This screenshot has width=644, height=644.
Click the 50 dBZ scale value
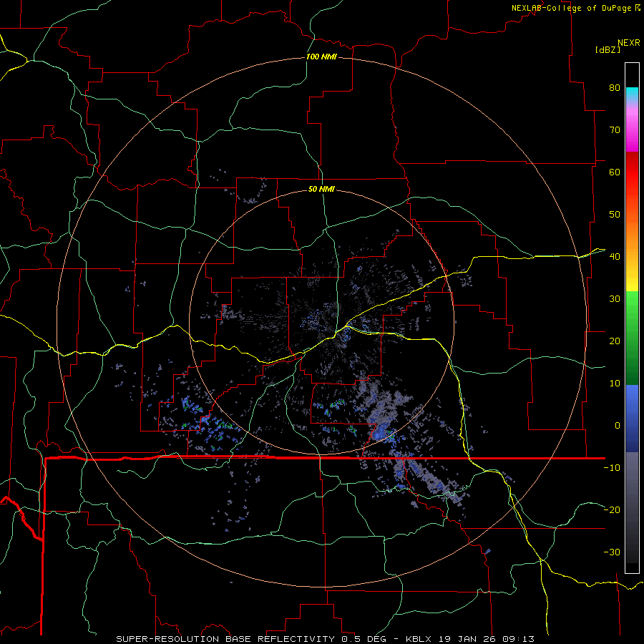point(615,215)
